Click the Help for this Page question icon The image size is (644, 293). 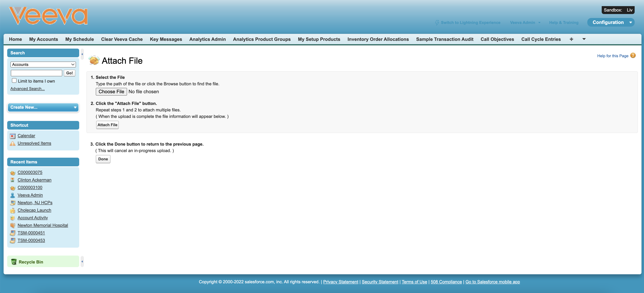coord(633,55)
